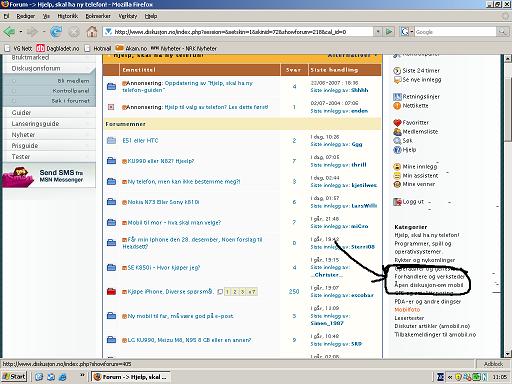Click the red hot-topic folder for Kjøpe iPhone
The image size is (512, 384).
click(111, 292)
